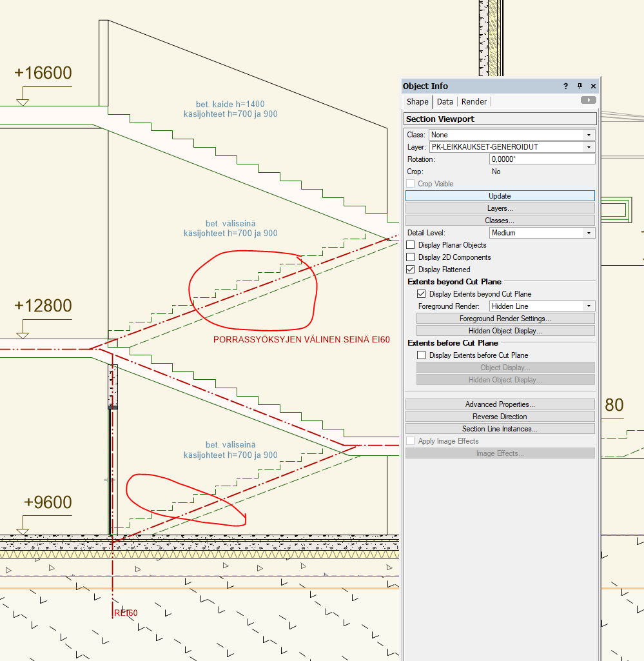Enable Apply Image Effects
Image resolution: width=644 pixels, height=661 pixels.
[x=411, y=440]
